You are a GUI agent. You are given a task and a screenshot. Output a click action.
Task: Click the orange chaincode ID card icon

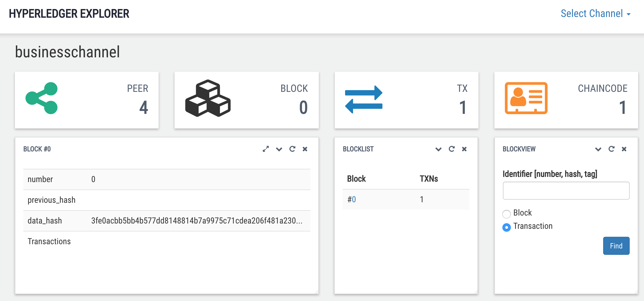click(526, 98)
